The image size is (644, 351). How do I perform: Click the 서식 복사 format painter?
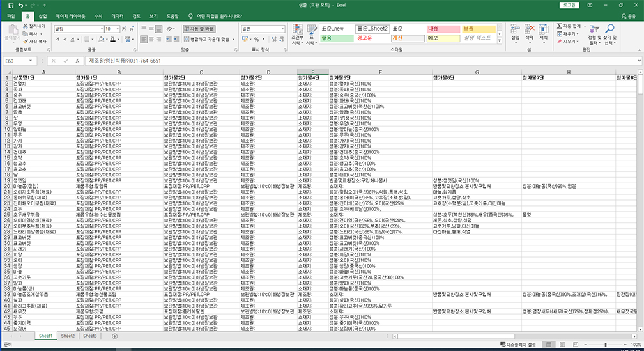[34, 42]
